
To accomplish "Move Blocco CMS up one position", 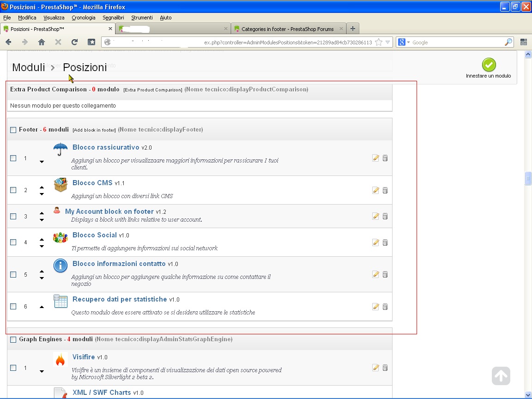I will [42, 187].
